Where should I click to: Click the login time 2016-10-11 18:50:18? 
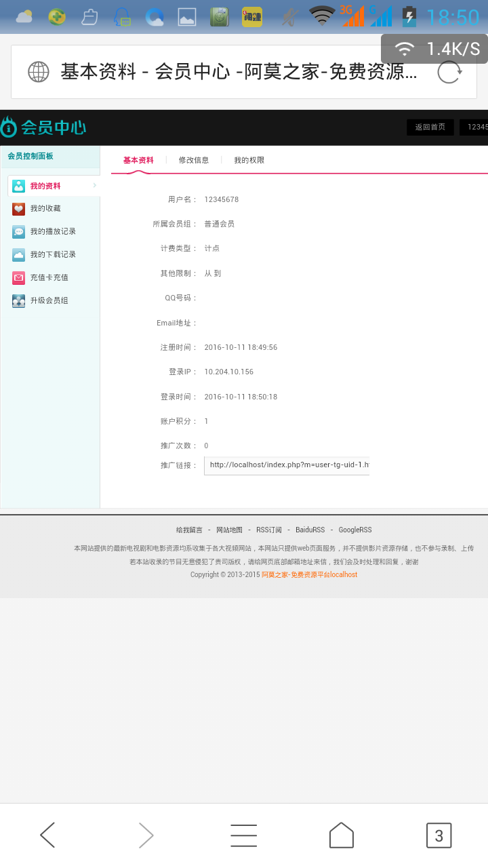(241, 397)
